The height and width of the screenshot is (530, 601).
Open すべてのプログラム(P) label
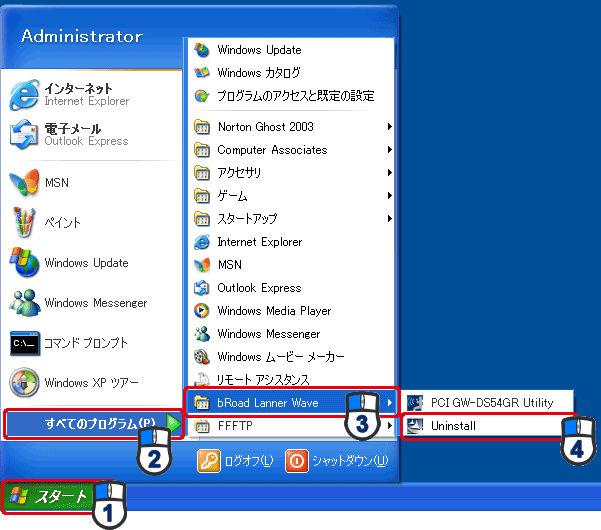point(100,423)
